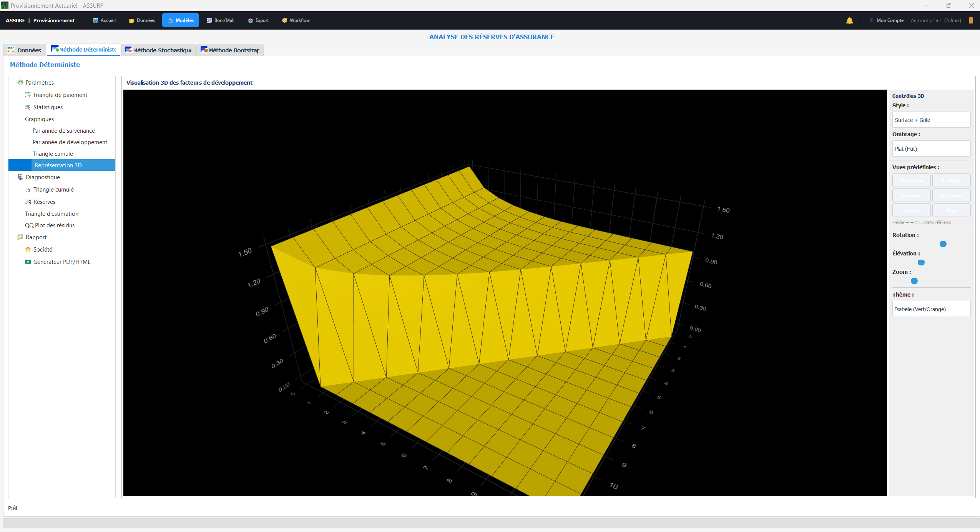980x532 pixels.
Task: Open the Thème dropdown Isabelle (Vert/Orange)
Action: coord(931,309)
